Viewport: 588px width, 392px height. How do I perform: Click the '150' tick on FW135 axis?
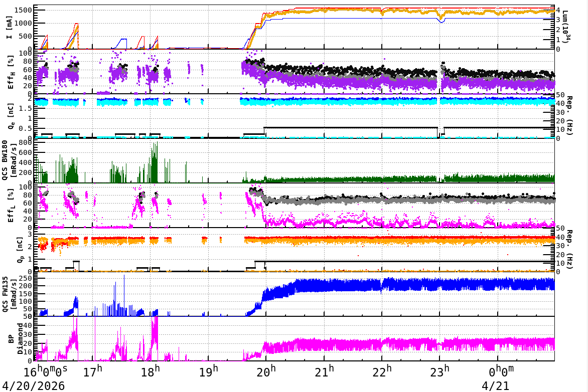(x=25, y=293)
